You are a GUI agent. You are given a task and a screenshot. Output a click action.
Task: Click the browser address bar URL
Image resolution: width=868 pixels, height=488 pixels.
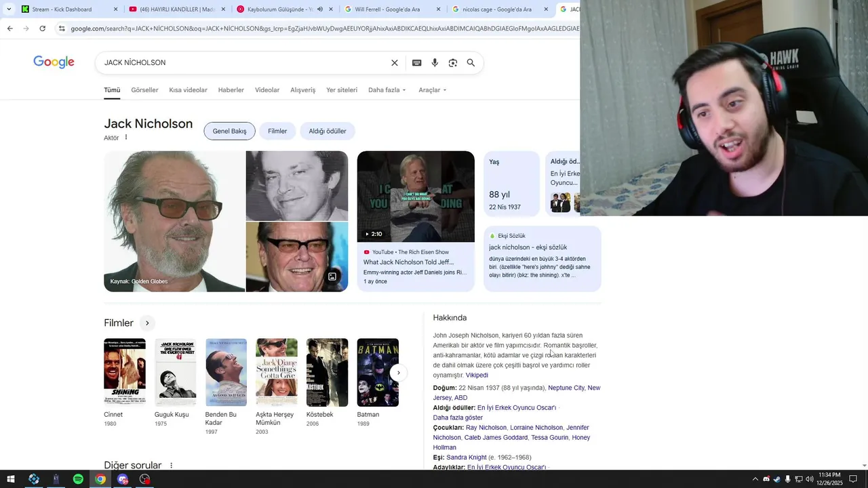[x=324, y=28]
